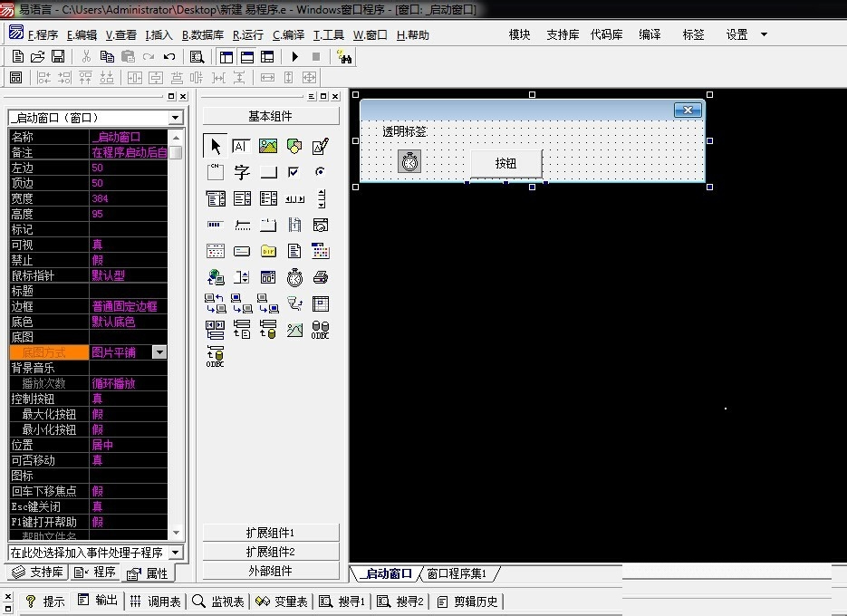Image resolution: width=847 pixels, height=616 pixels.
Task: Select the picture box component icon
Action: pos(268,146)
